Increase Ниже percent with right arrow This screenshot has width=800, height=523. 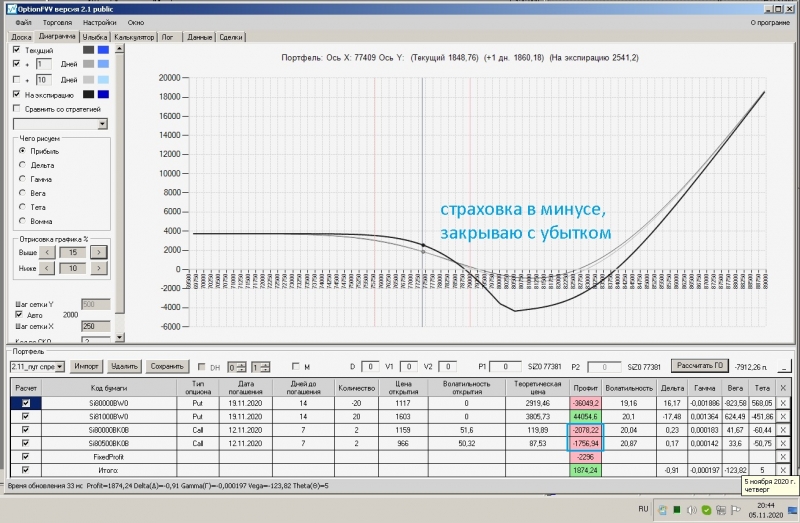point(98,268)
